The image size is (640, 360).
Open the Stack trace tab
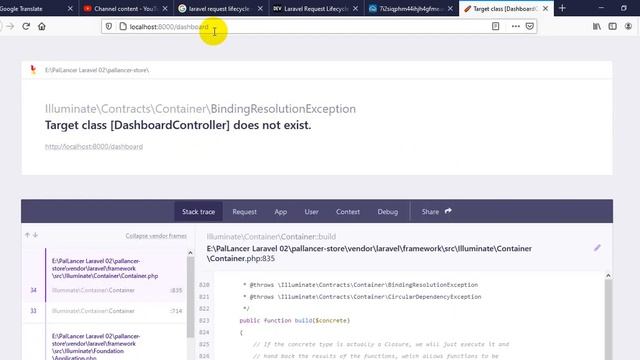(198, 211)
